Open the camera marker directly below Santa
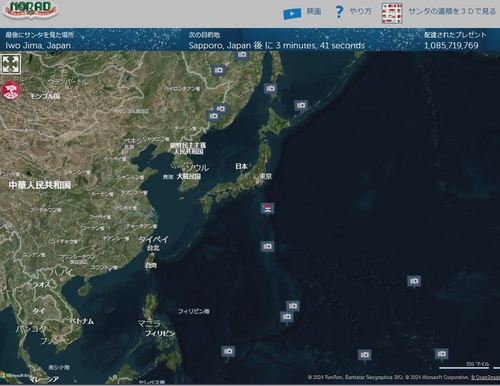500x386 pixels. 267,247
